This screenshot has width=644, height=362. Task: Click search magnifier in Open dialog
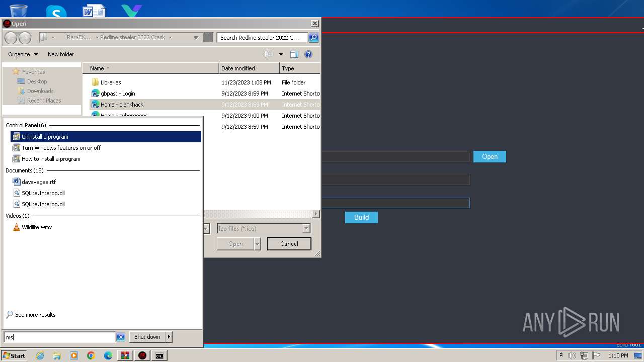tap(313, 38)
